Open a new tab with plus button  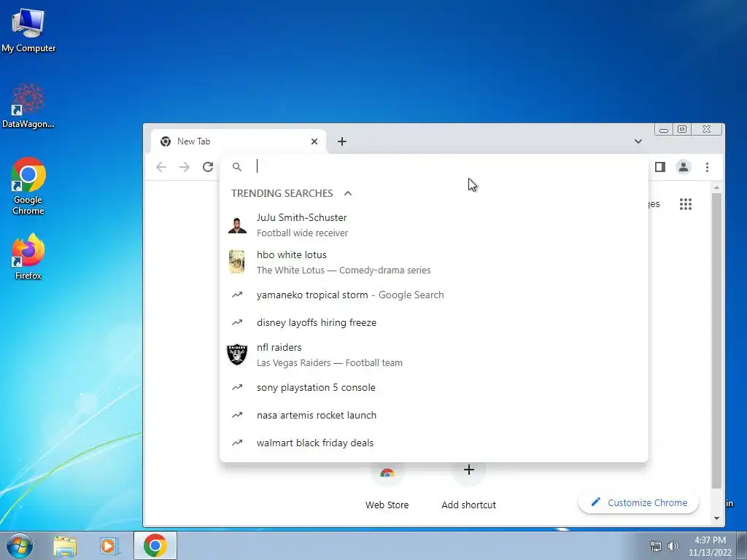(x=342, y=141)
